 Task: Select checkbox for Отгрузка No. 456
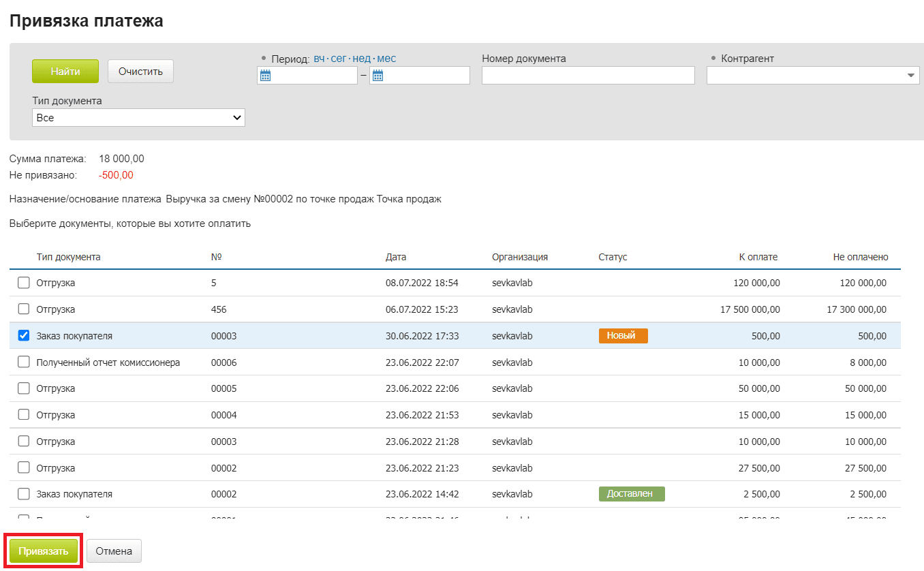pyautogui.click(x=24, y=309)
